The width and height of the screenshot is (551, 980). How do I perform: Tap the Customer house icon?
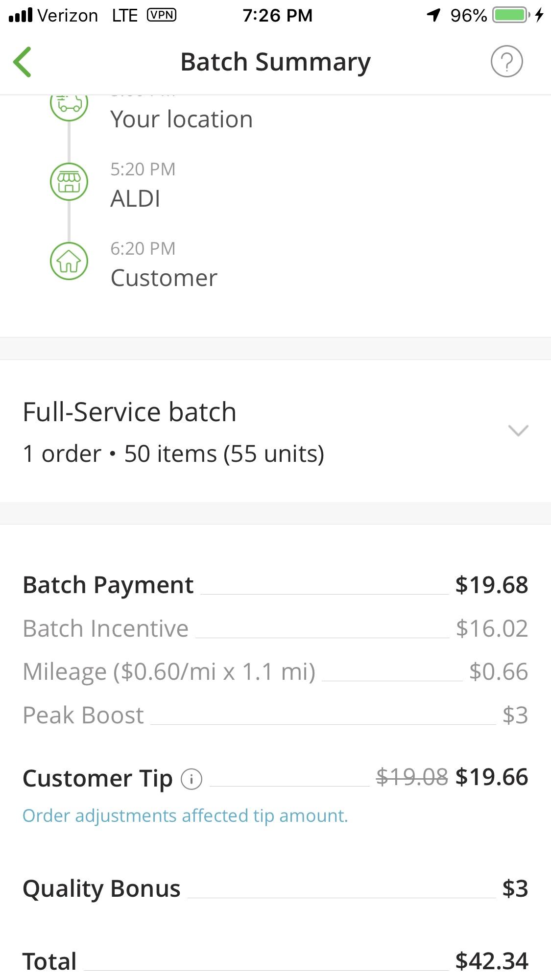[x=69, y=261]
